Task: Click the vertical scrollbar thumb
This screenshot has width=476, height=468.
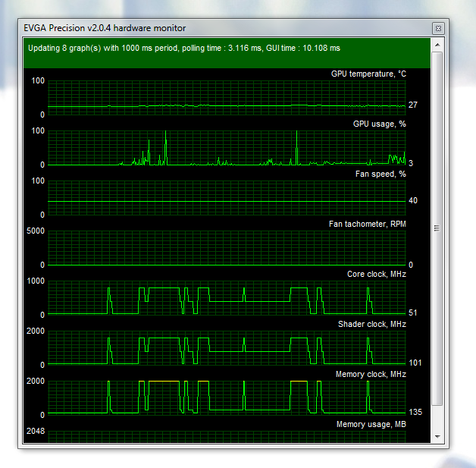Action: (x=437, y=228)
